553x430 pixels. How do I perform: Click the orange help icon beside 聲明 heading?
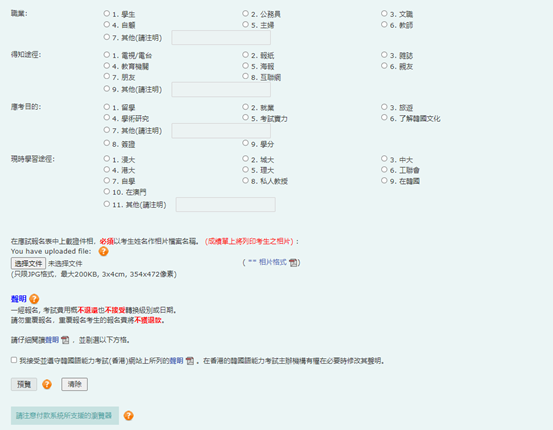click(x=34, y=299)
